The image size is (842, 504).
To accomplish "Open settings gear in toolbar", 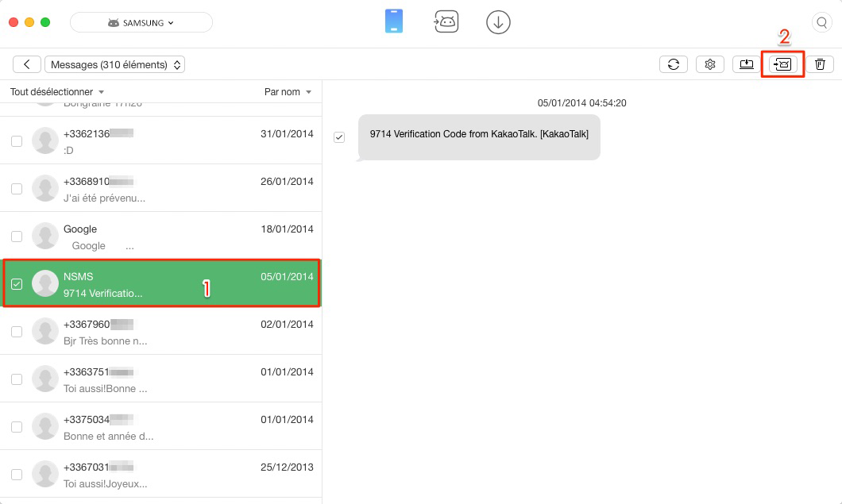I will (x=710, y=64).
